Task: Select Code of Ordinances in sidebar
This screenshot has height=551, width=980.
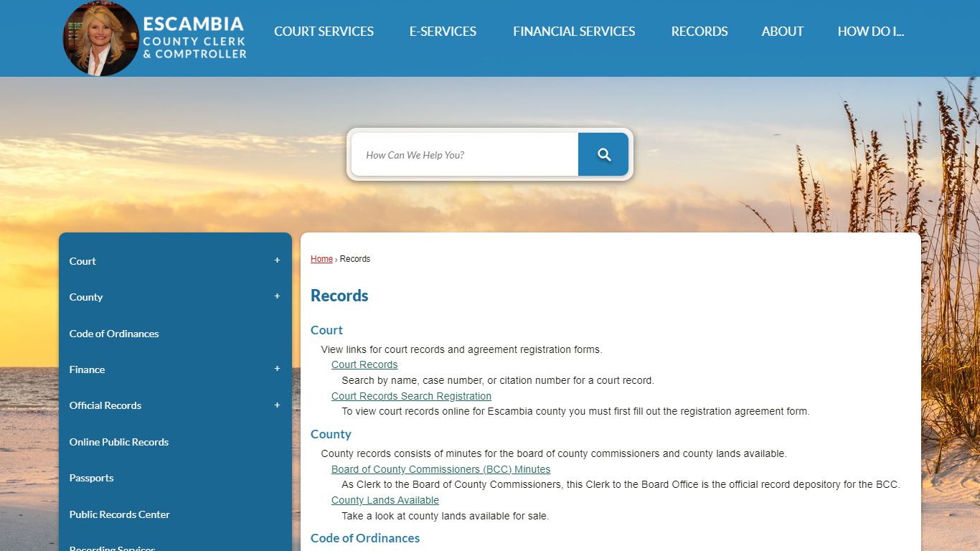Action: coord(114,333)
